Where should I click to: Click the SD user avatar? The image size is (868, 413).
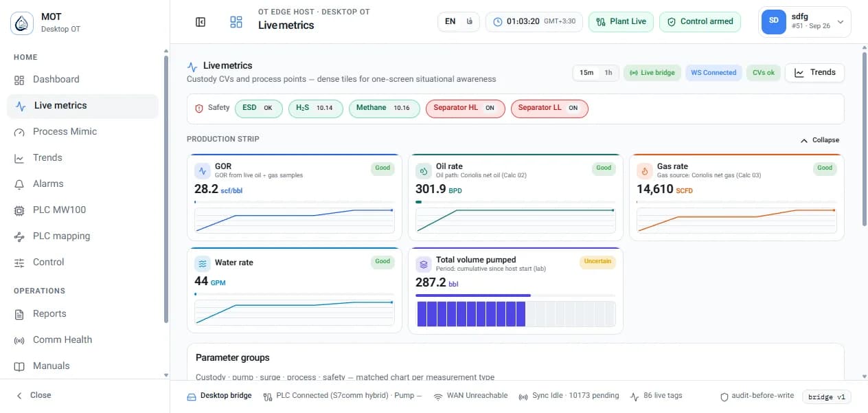pos(774,21)
